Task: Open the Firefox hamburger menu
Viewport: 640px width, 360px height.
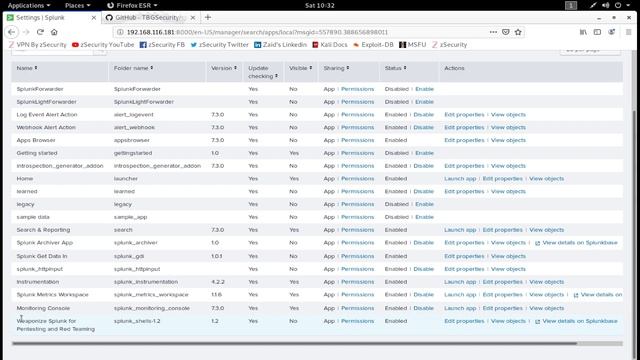Action: (x=629, y=32)
